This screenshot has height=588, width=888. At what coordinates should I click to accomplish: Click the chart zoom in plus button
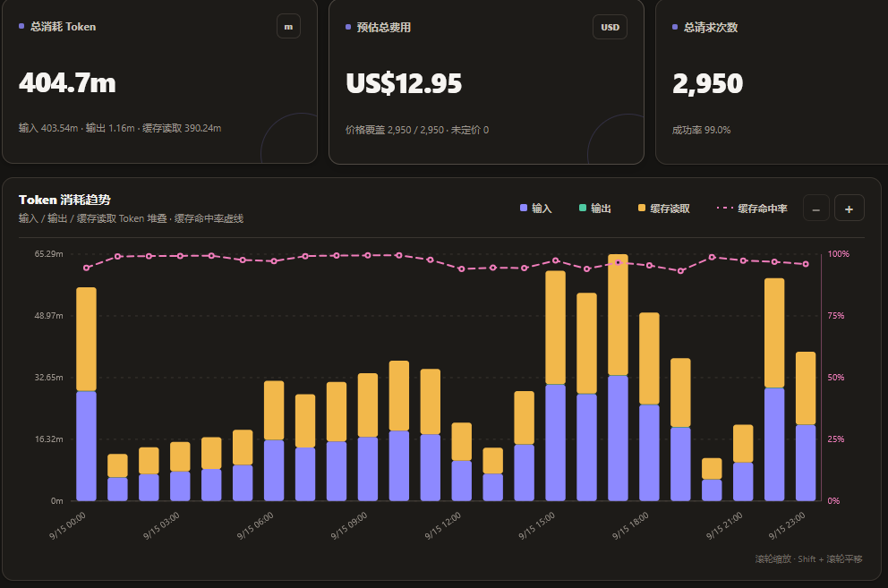[849, 209]
